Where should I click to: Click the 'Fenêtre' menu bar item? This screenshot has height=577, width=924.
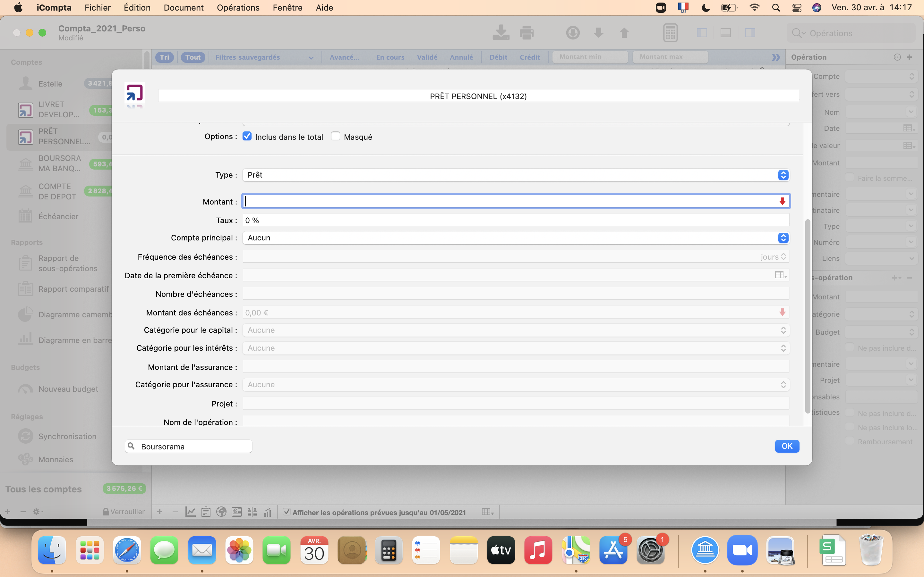[288, 7]
